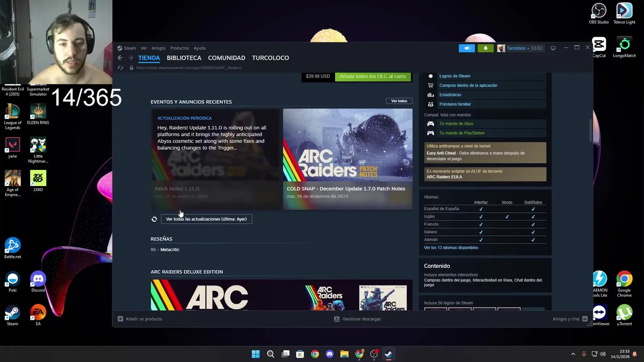Reload the store page with the refresh icon
This screenshot has width=644, height=362.
(x=120, y=68)
